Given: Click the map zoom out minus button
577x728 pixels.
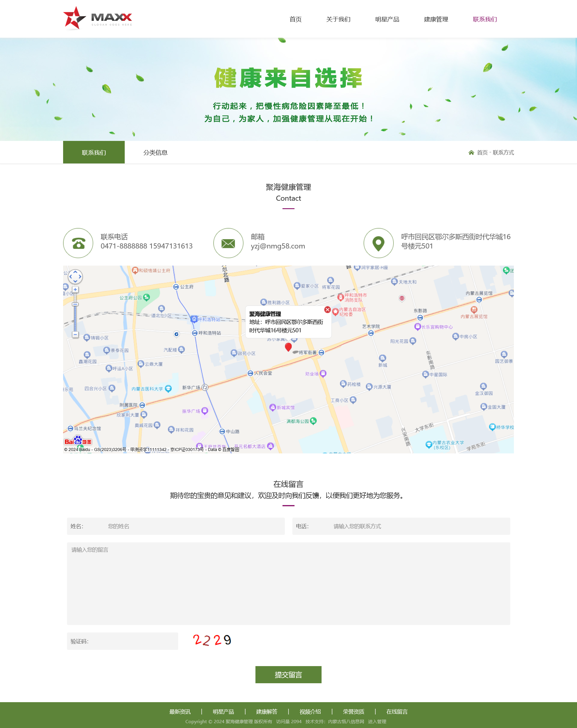Looking at the screenshot, I should [x=75, y=335].
